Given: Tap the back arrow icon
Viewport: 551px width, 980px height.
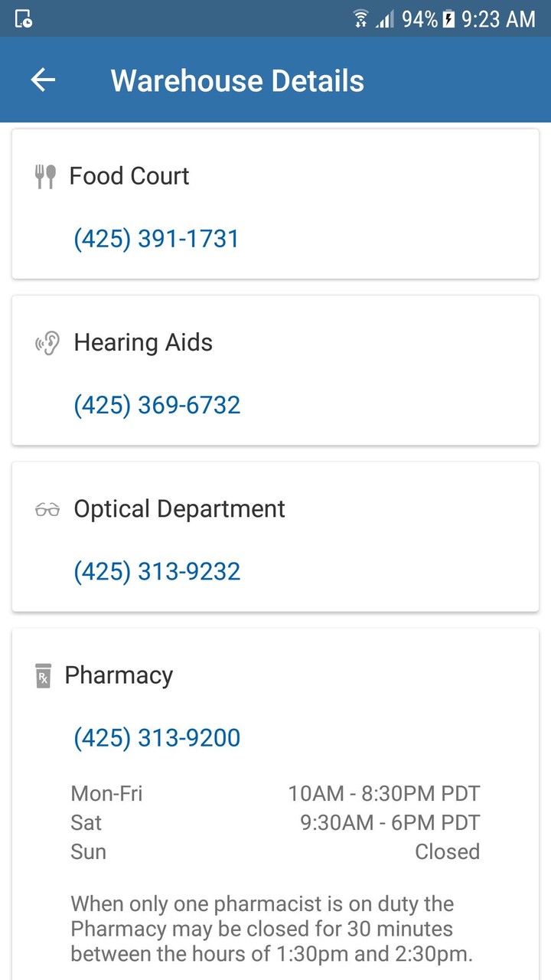Looking at the screenshot, I should (x=43, y=80).
